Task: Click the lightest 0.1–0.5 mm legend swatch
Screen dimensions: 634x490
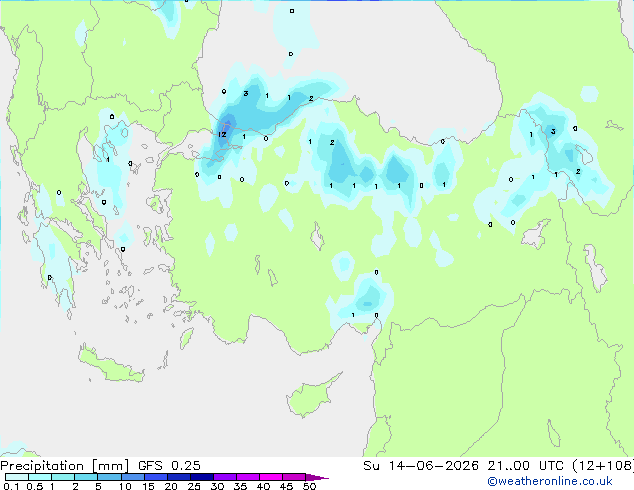Action: pyautogui.click(x=17, y=477)
